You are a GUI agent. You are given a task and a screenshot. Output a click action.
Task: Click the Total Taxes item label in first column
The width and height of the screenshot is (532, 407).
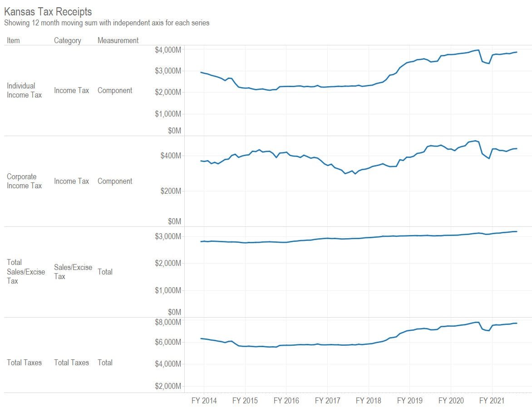24,363
